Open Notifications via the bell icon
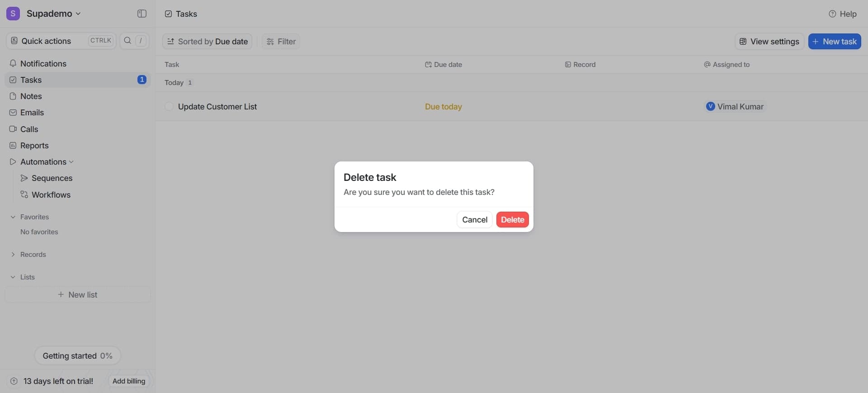The image size is (868, 393). (x=13, y=63)
